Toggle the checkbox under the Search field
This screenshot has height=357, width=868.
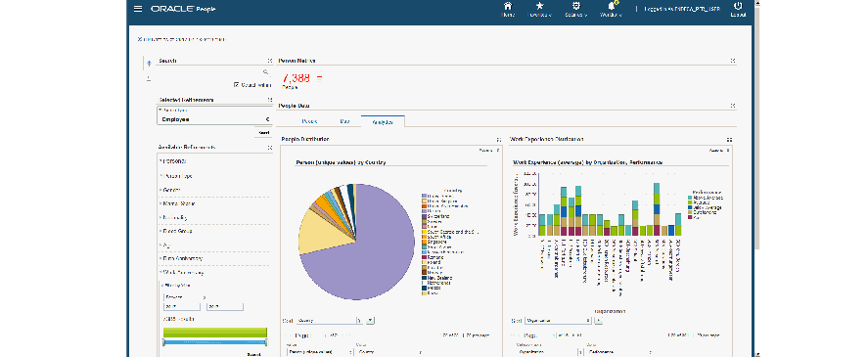(237, 85)
